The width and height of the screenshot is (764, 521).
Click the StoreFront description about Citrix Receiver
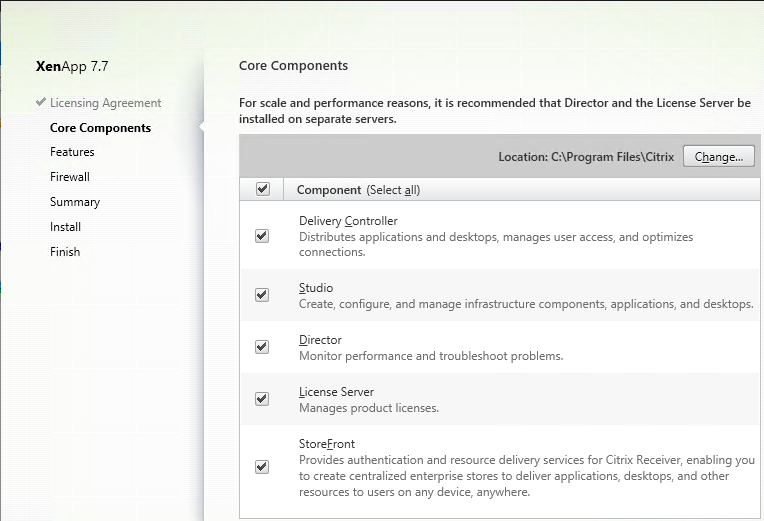(527, 476)
